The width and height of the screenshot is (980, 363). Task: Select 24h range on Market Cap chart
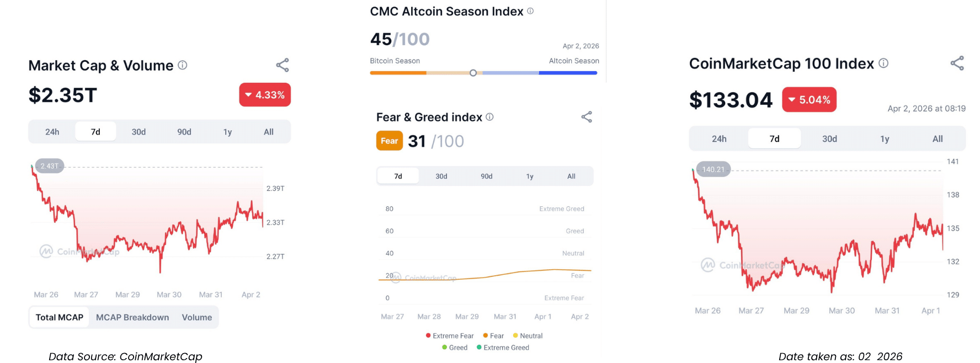[52, 132]
